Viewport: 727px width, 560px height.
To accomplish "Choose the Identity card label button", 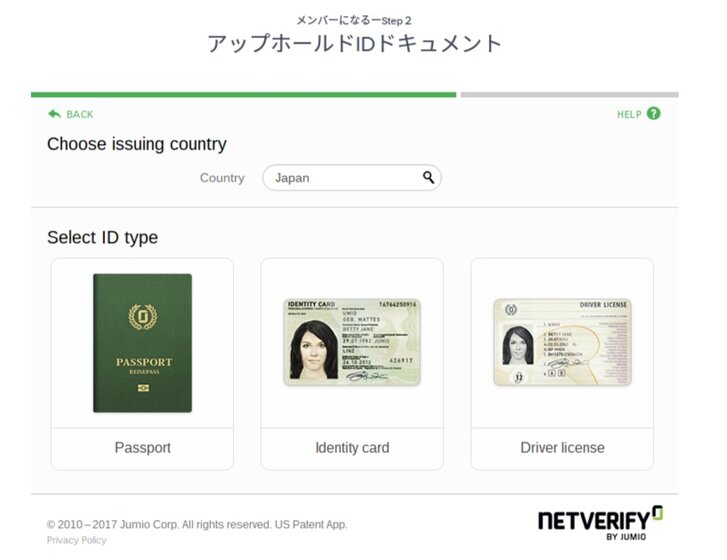I will (x=352, y=448).
